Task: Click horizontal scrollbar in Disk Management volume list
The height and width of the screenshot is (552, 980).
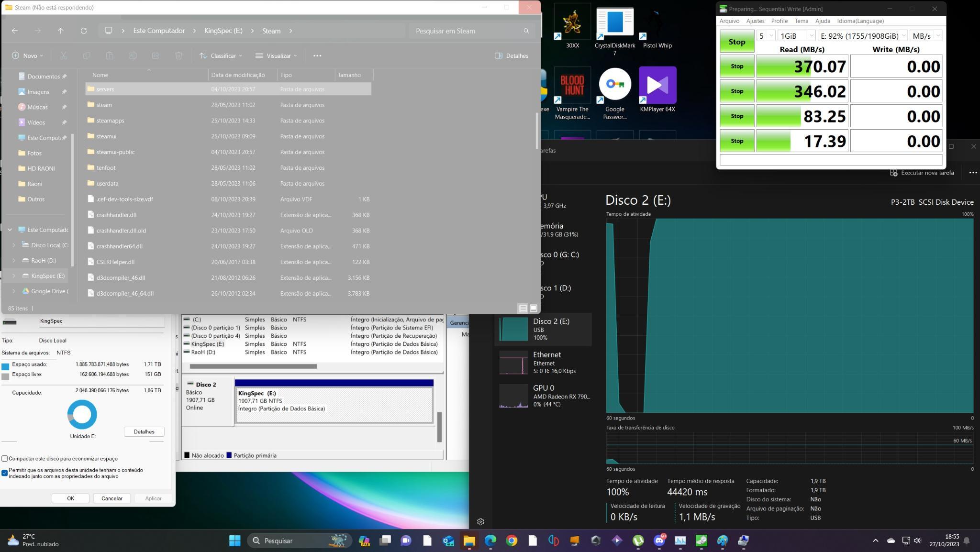Action: pyautogui.click(x=253, y=366)
